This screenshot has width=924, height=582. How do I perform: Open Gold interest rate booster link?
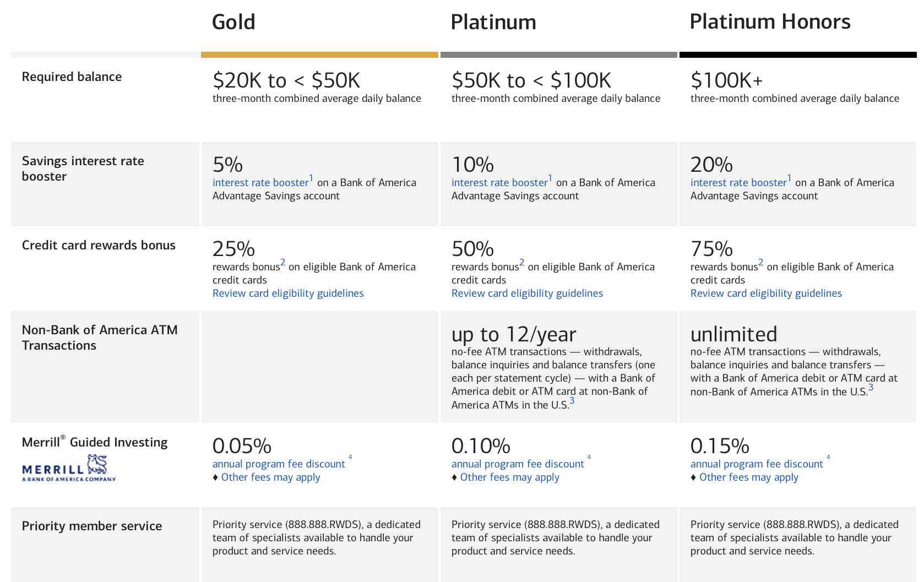[260, 183]
